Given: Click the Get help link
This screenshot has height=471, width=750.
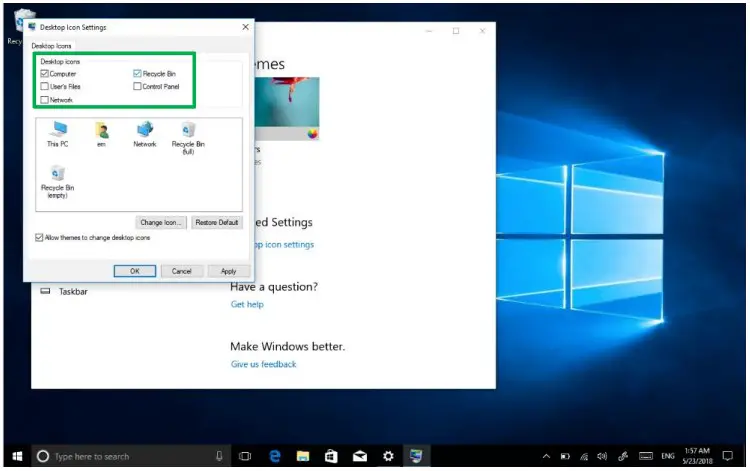Looking at the screenshot, I should pyautogui.click(x=247, y=304).
